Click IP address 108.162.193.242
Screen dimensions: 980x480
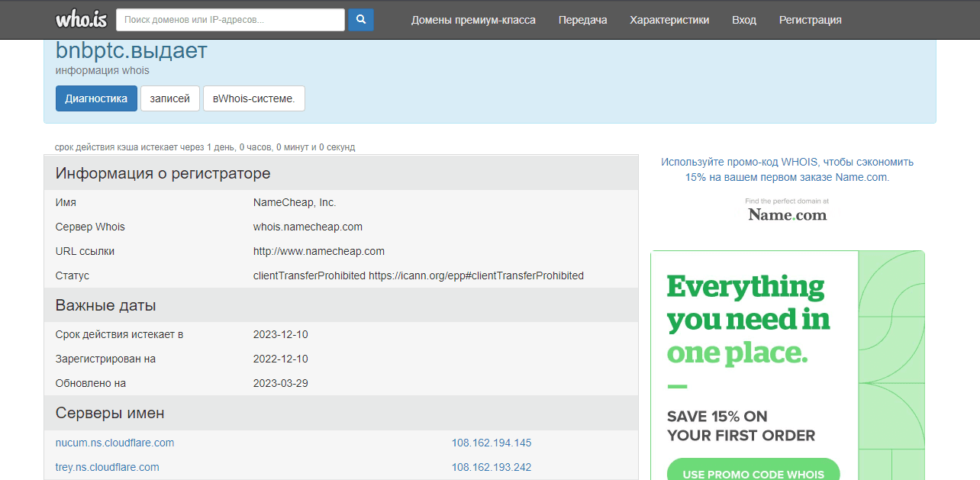click(x=491, y=467)
